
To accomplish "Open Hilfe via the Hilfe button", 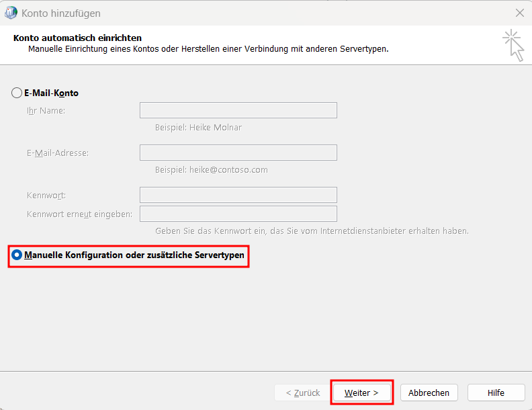I will pos(496,393).
